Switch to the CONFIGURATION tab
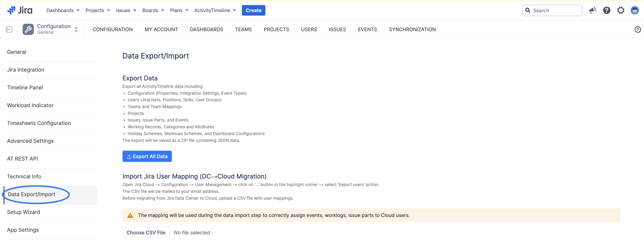644x246 pixels. [113, 29]
